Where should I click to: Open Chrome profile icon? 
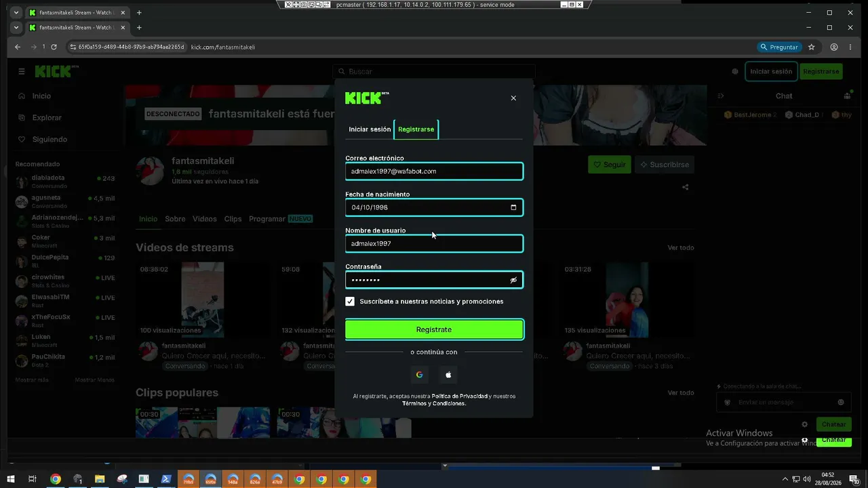point(834,47)
